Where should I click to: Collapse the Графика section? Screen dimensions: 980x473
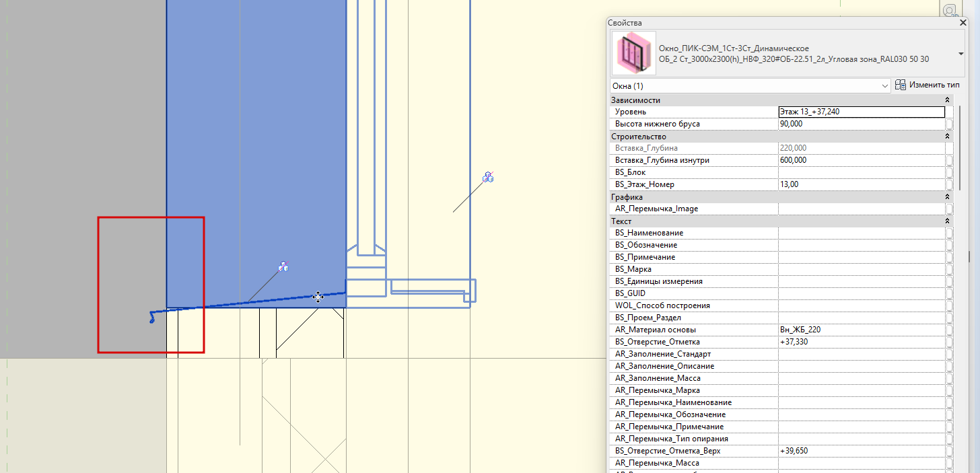(948, 197)
